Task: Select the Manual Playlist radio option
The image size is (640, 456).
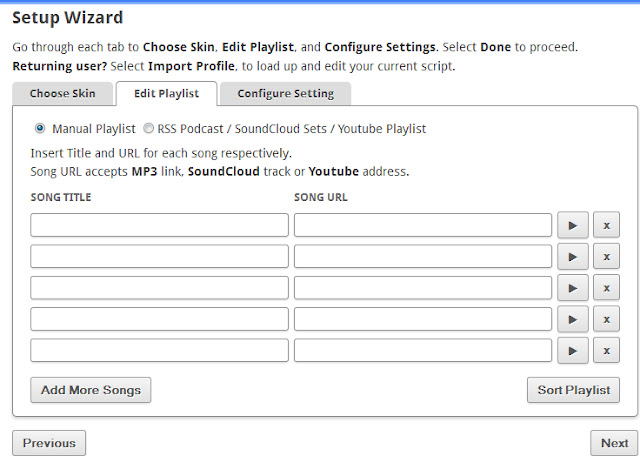Action: 40,129
